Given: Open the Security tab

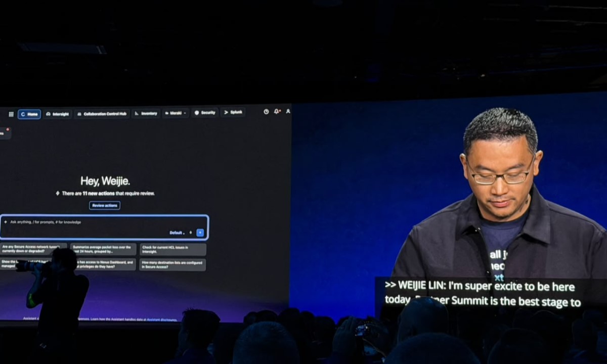Looking at the screenshot, I should tap(205, 113).
